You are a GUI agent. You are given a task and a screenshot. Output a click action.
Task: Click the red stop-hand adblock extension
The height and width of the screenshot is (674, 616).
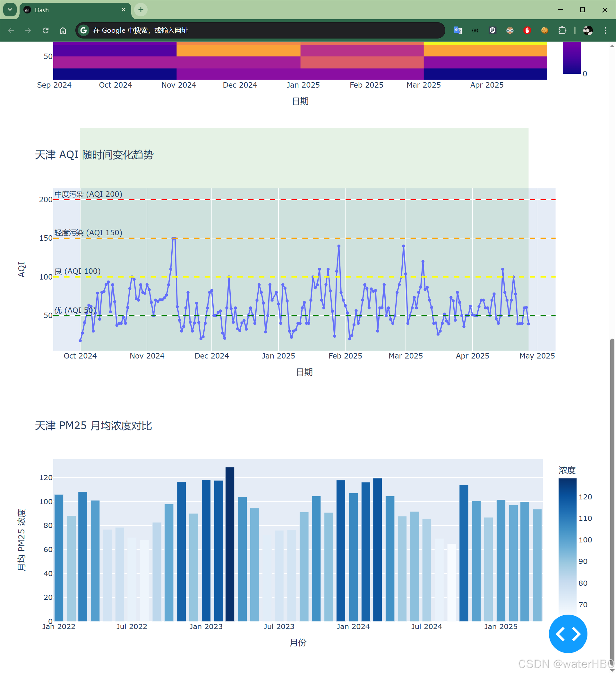point(527,30)
